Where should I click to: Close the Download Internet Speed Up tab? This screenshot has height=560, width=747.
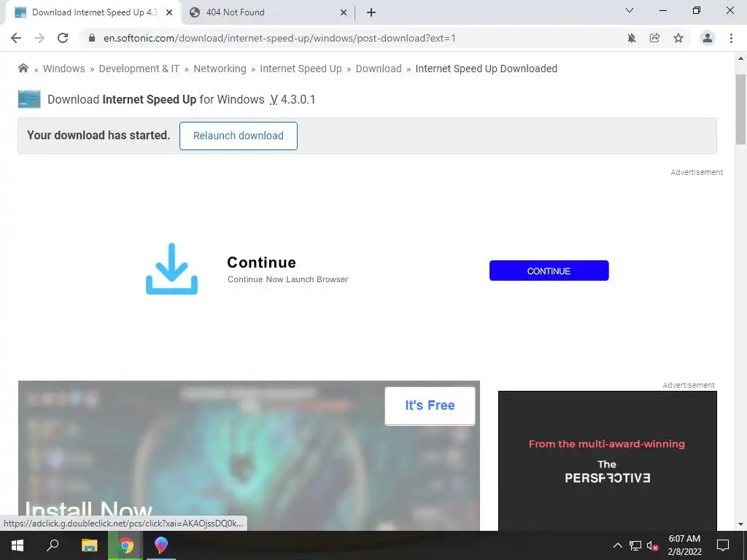[x=169, y=13]
